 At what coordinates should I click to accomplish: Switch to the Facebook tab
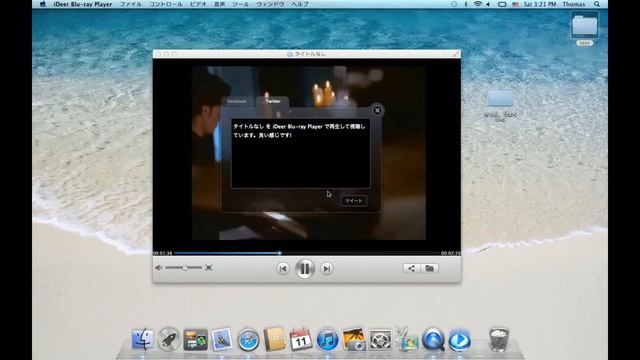click(x=237, y=101)
